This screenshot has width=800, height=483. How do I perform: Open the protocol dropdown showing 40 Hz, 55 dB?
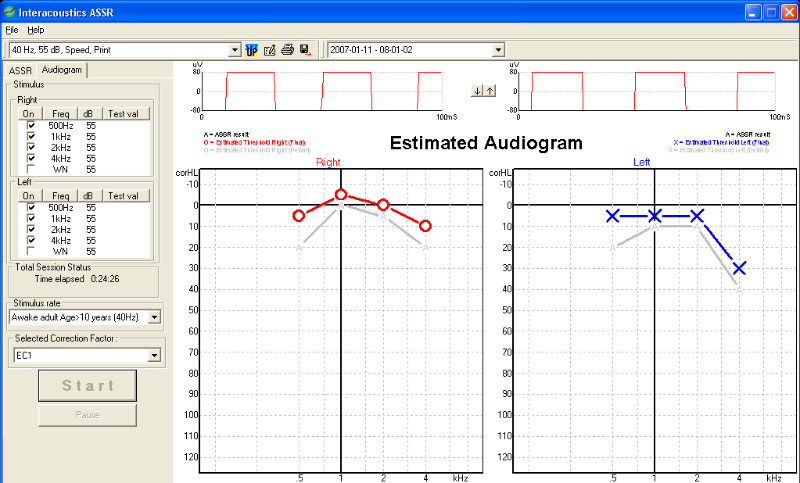(x=235, y=50)
